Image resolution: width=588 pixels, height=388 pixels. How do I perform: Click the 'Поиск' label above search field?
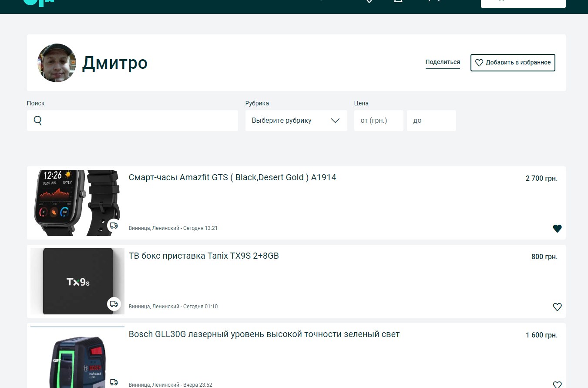pos(36,103)
